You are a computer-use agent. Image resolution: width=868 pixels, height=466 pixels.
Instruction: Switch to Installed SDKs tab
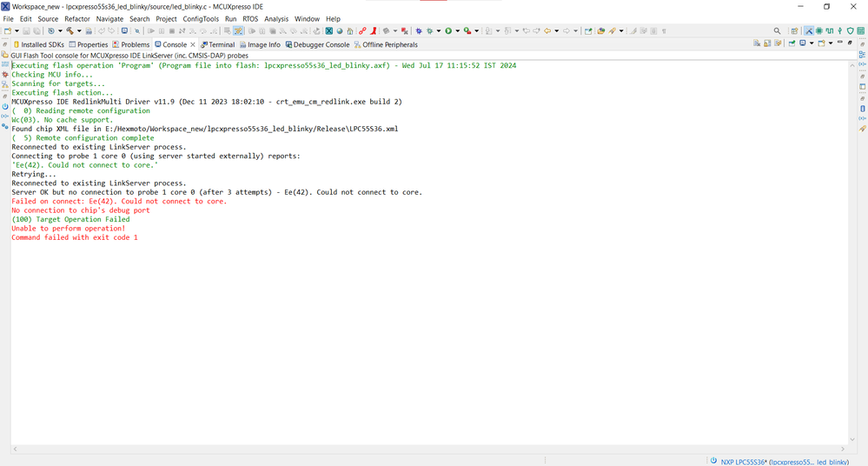click(38, 44)
